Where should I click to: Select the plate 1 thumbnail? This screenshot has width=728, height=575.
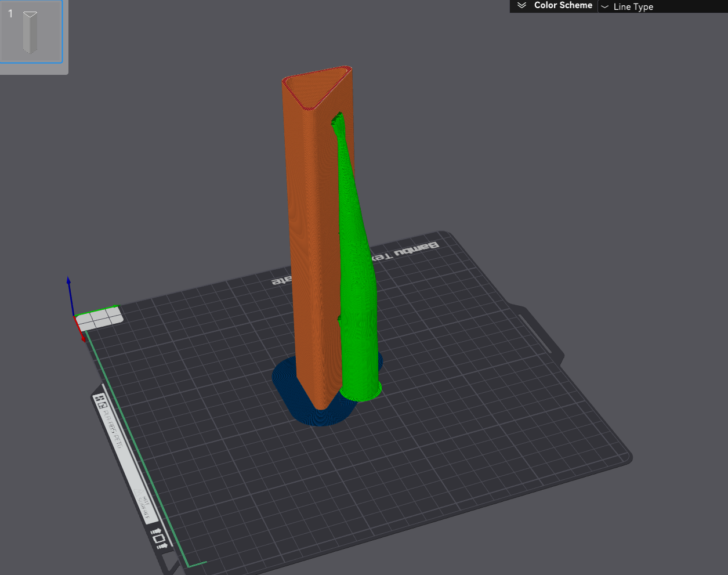[31, 33]
